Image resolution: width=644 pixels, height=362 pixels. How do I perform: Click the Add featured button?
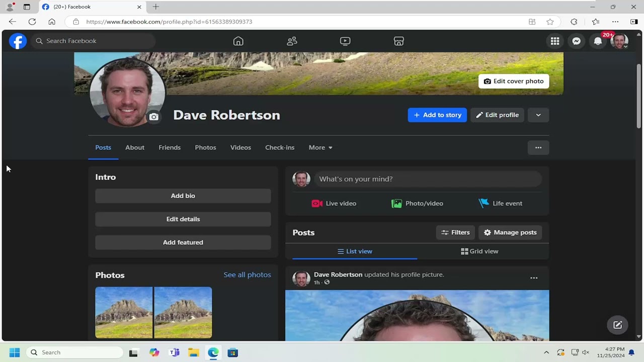point(183,242)
